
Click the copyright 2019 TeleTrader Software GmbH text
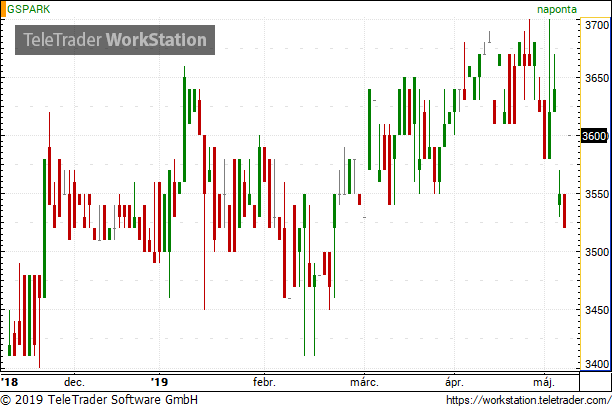pyautogui.click(x=100, y=400)
